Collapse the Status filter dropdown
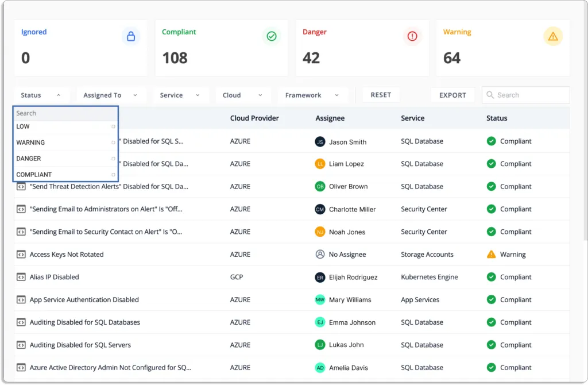Image resolution: width=588 pixels, height=385 pixels. pyautogui.click(x=41, y=95)
